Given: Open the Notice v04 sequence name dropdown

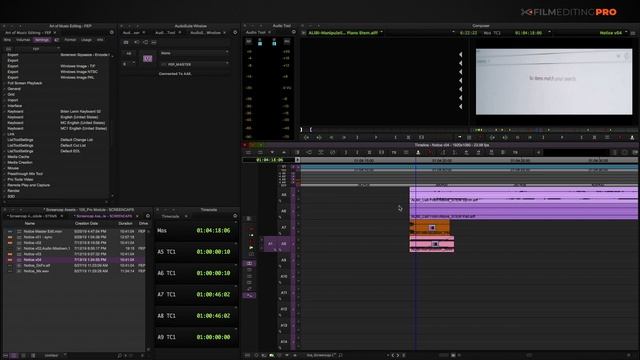Looking at the screenshot, I should click(613, 33).
